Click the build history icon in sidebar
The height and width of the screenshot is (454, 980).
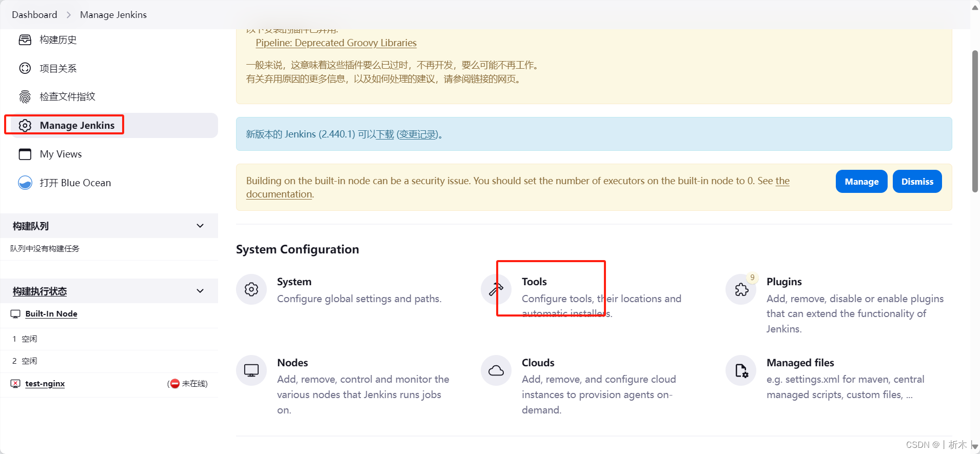(x=25, y=40)
